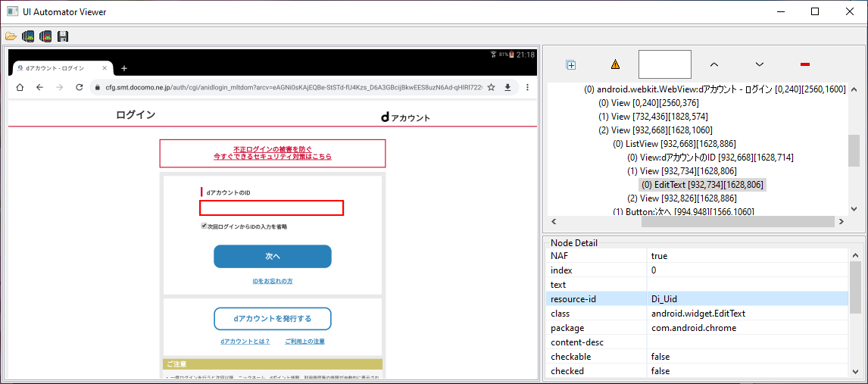Image resolution: width=868 pixels, height=384 pixels.
Task: Click the Save floppy disk icon
Action: (x=63, y=36)
